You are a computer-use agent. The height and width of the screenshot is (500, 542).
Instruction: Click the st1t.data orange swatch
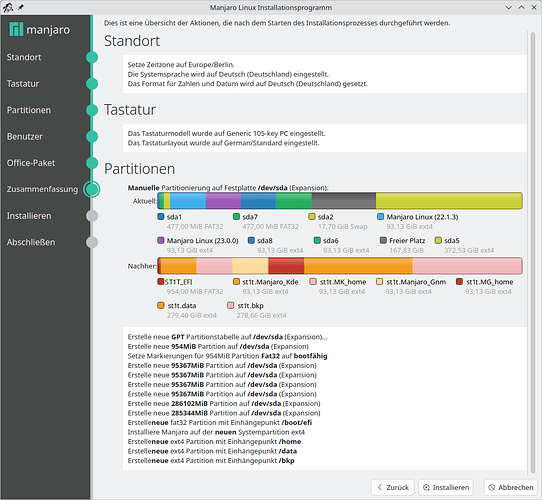[x=160, y=305]
